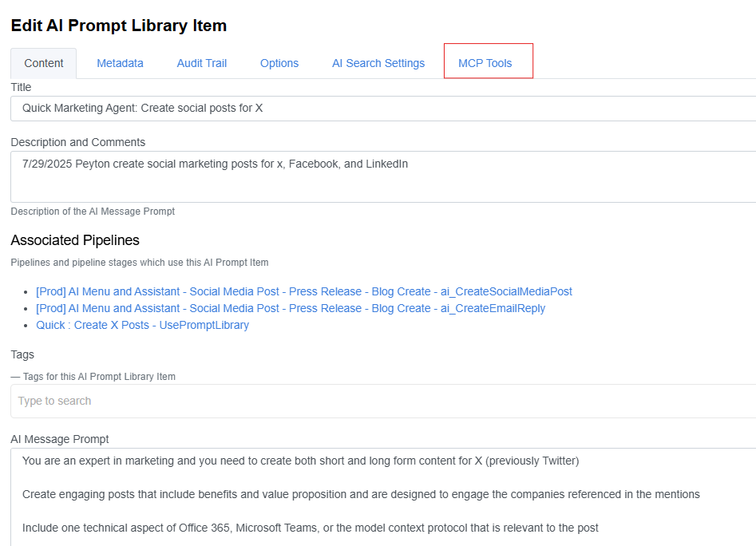Image resolution: width=756 pixels, height=546 pixels.
Task: Click the 'Tags' section label
Action: point(22,354)
